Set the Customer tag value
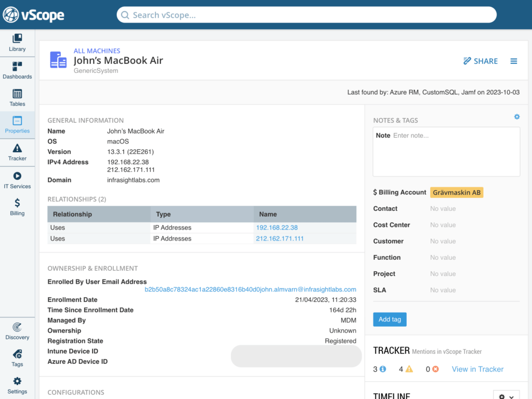 (443, 241)
